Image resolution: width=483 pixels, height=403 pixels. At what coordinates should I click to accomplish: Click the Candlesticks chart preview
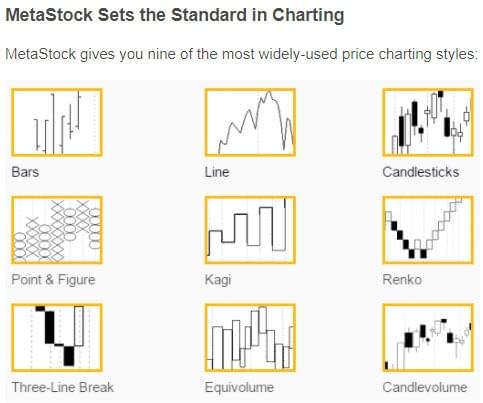(428, 122)
